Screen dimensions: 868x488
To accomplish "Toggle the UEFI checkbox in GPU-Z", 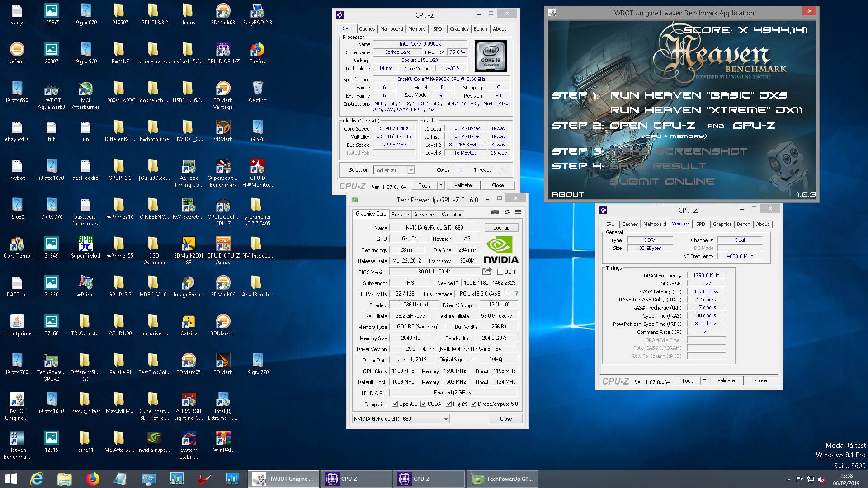I will click(x=500, y=272).
